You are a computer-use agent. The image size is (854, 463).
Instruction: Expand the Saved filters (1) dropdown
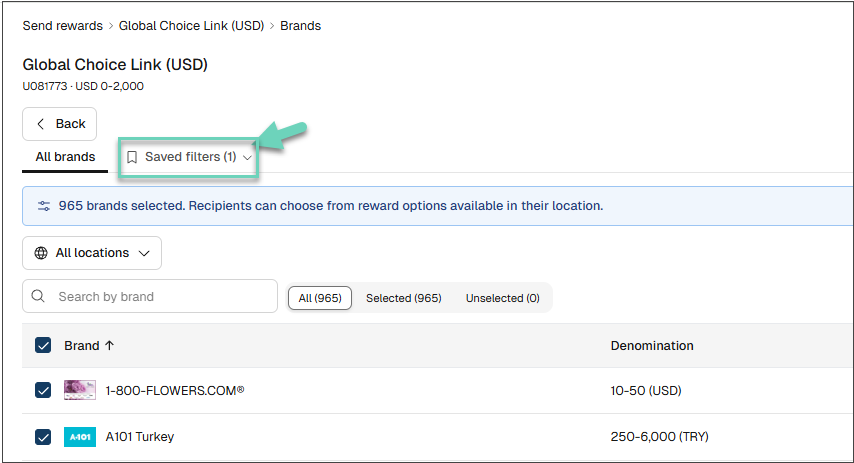[188, 157]
